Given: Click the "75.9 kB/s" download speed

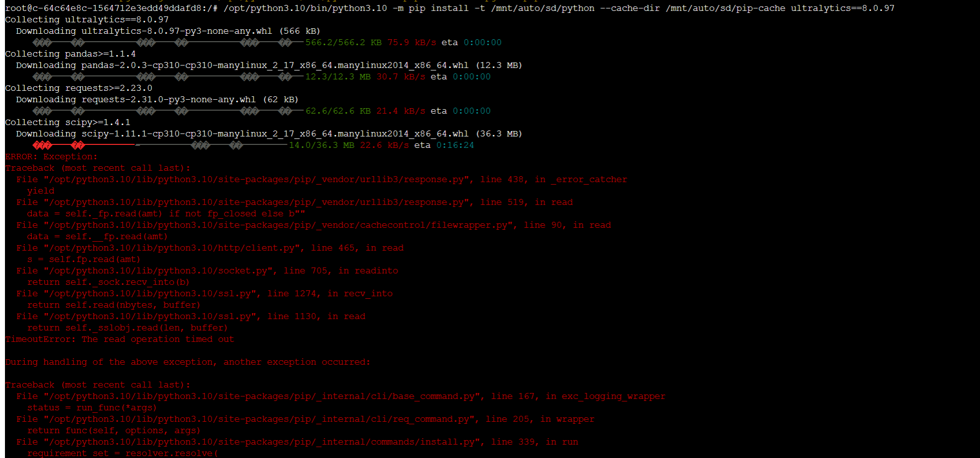Looking at the screenshot, I should [412, 42].
